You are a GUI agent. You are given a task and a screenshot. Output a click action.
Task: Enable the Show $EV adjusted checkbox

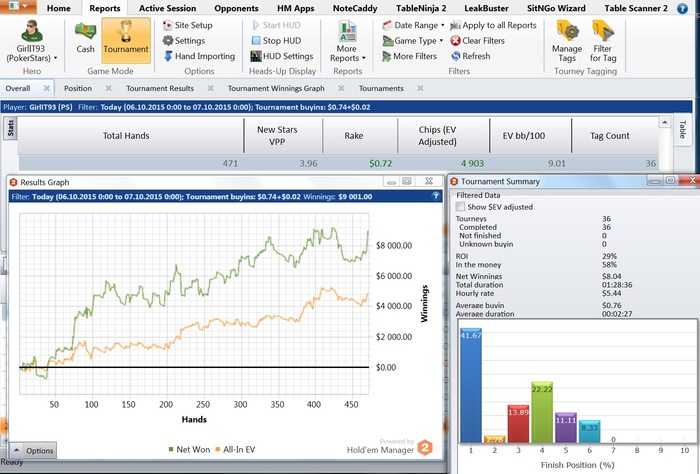[x=460, y=207]
